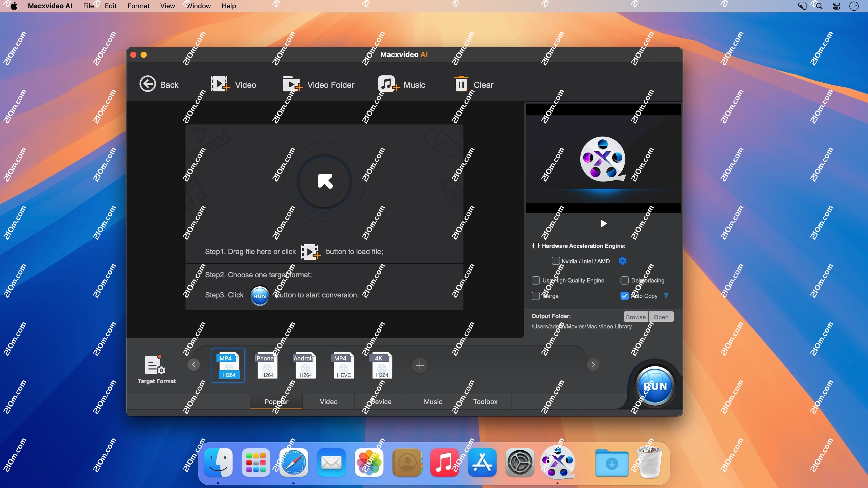868x488 pixels.
Task: Open the Format menu in menu bar
Action: pos(138,6)
